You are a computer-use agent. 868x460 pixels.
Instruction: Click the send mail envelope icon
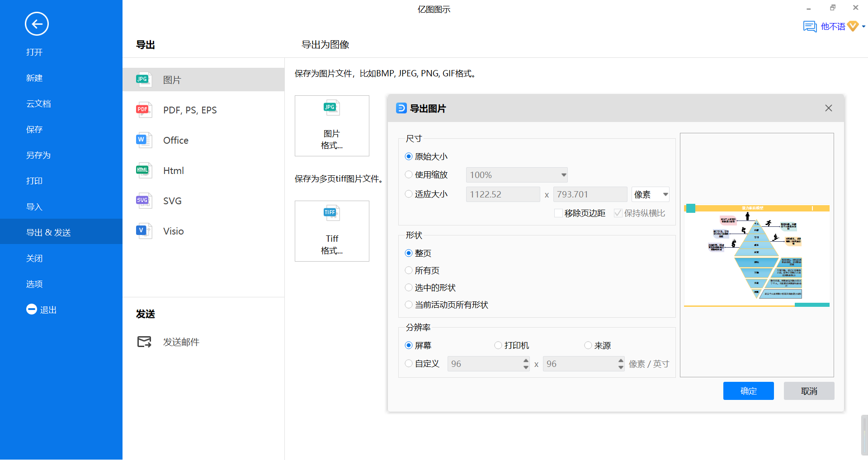pos(144,342)
